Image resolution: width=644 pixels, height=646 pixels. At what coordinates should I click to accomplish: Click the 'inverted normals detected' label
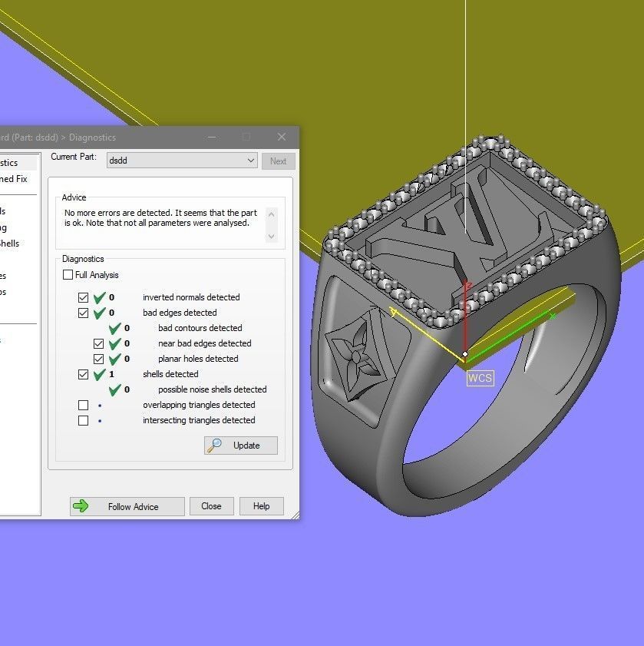tap(191, 297)
